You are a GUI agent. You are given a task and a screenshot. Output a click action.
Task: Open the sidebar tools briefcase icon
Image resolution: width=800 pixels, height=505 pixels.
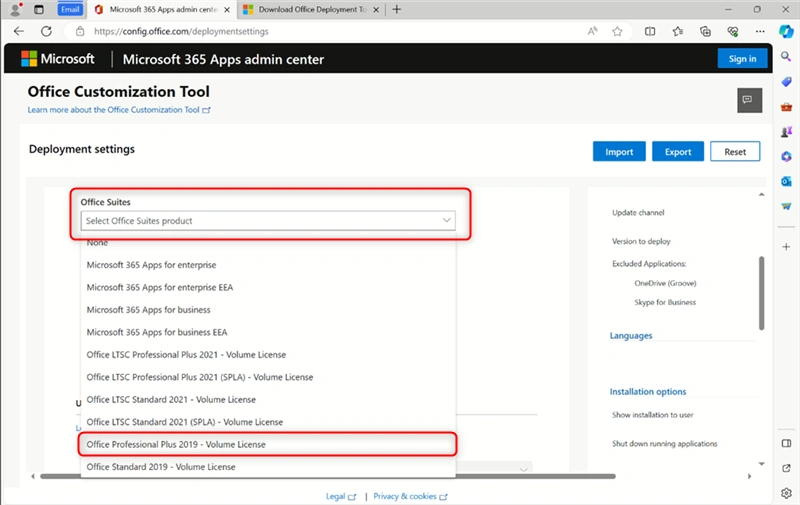786,107
